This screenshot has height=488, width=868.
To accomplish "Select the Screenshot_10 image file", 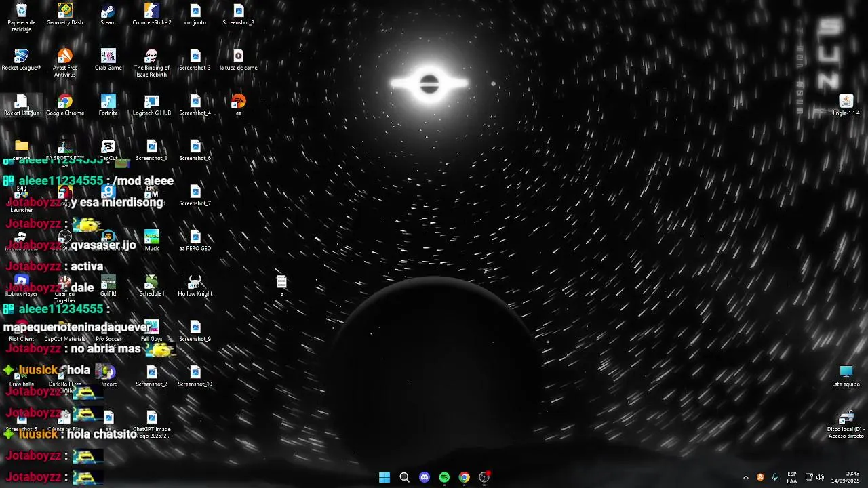I will click(x=195, y=376).
